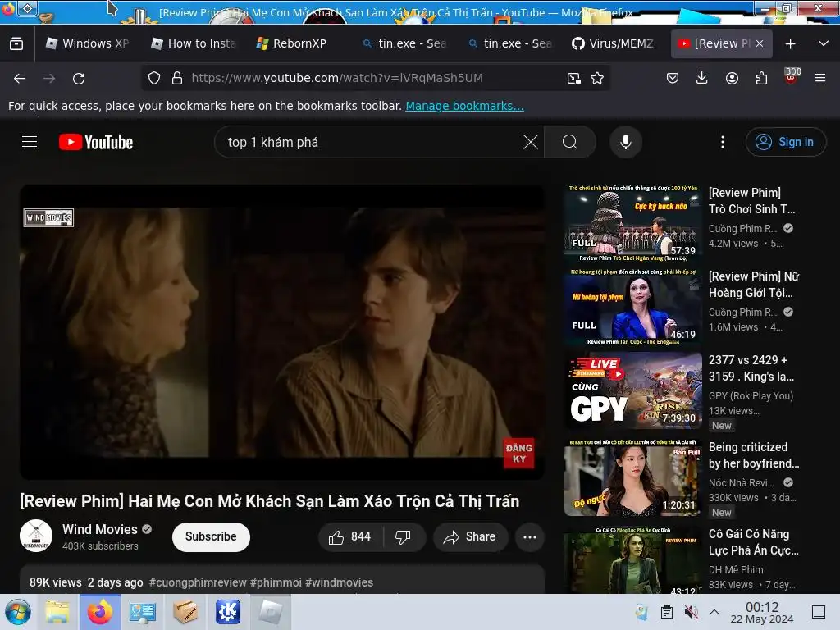840x630 pixels.
Task: Open file manager from taskbar
Action: click(57, 612)
